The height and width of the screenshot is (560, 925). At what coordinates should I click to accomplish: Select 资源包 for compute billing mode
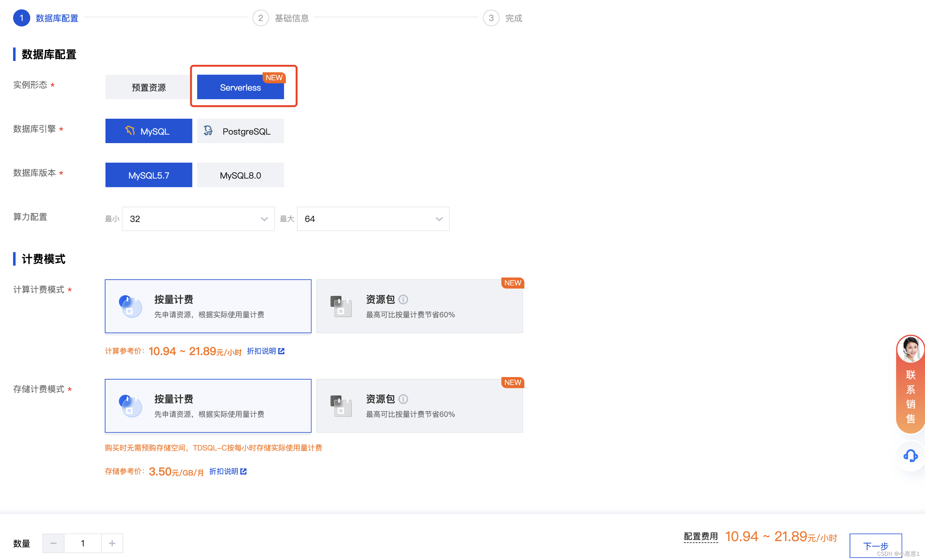pyautogui.click(x=420, y=306)
